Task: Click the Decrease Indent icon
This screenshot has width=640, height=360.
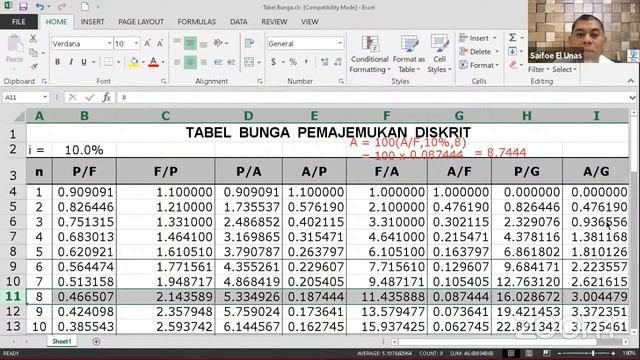Action: click(x=218, y=62)
